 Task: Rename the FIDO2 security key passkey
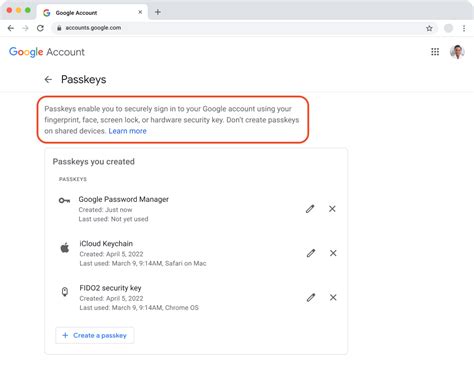pos(311,298)
